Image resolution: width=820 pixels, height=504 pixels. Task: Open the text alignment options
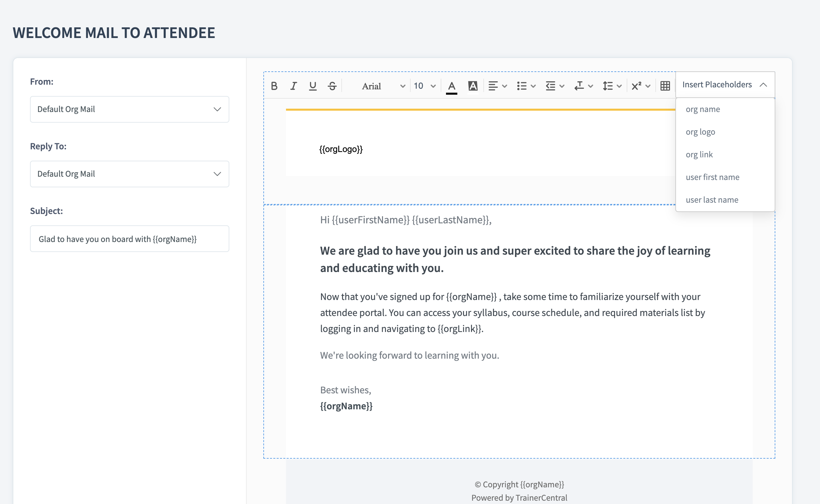[497, 86]
